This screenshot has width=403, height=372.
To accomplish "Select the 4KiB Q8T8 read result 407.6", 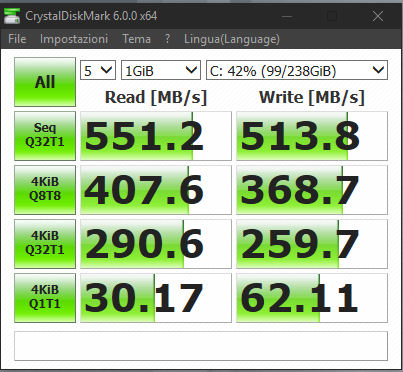I will (x=156, y=190).
